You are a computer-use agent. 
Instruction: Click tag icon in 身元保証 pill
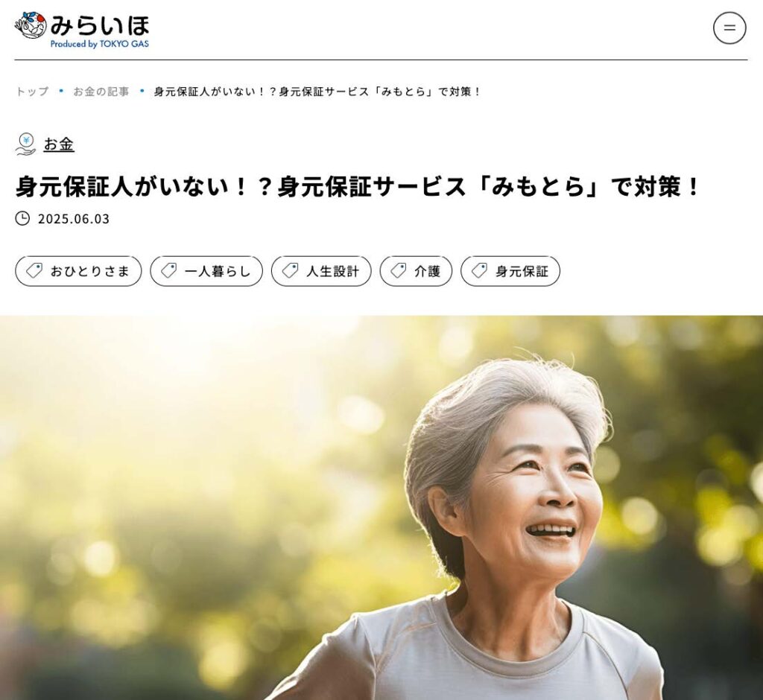pyautogui.click(x=479, y=270)
